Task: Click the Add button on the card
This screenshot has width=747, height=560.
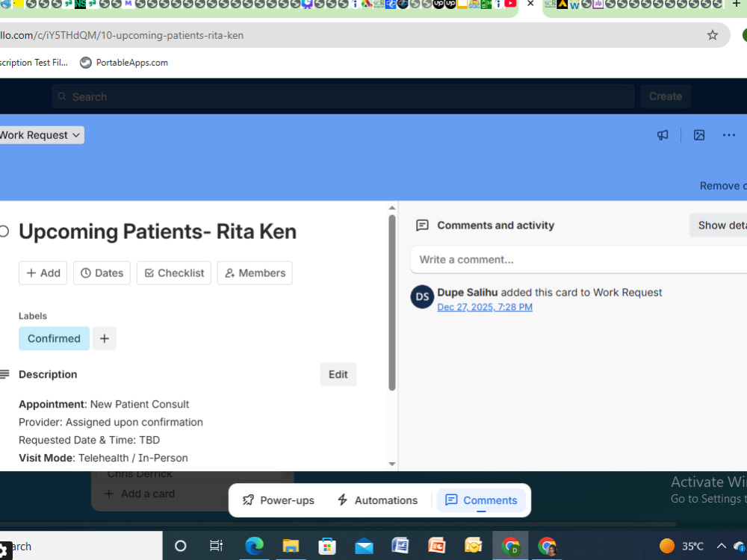Action: 43,273
